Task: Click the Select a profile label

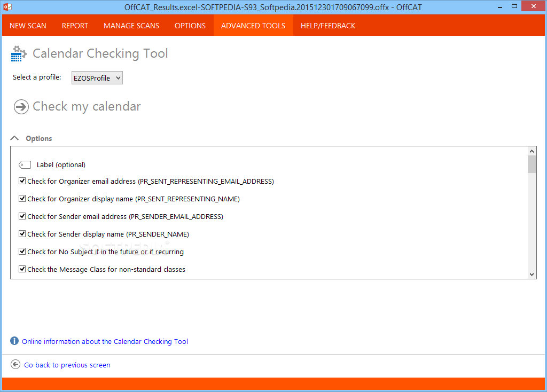Action: (37, 77)
